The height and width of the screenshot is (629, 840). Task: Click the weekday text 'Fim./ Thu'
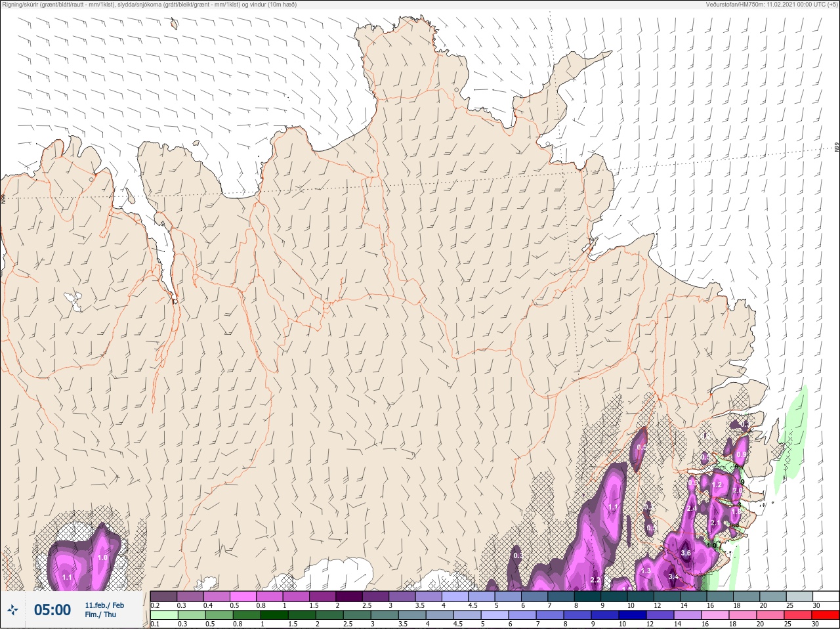(100, 615)
